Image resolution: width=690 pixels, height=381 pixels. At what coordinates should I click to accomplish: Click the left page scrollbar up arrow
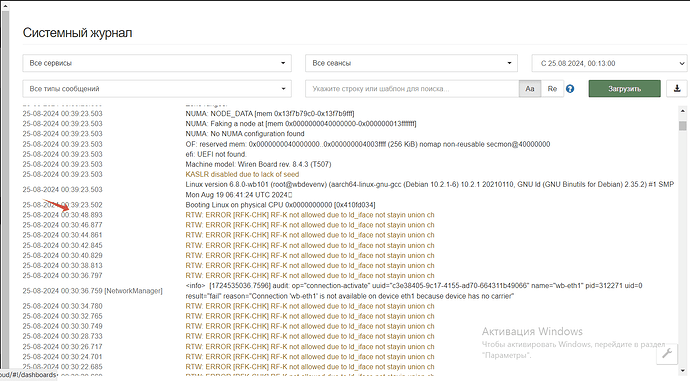point(5,6)
